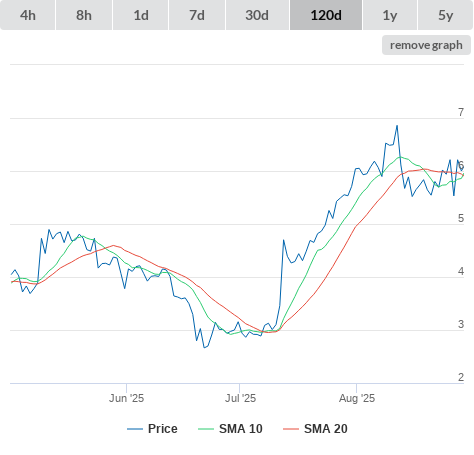Open the 7d time range

[x=197, y=15]
